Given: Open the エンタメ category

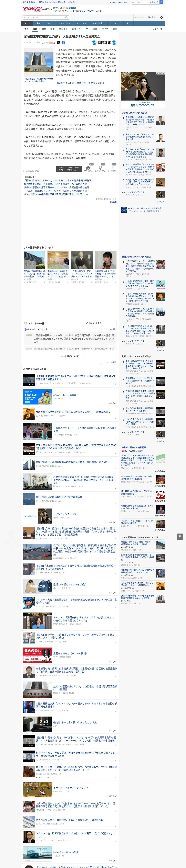Looking at the screenshot, I should coord(63,29).
